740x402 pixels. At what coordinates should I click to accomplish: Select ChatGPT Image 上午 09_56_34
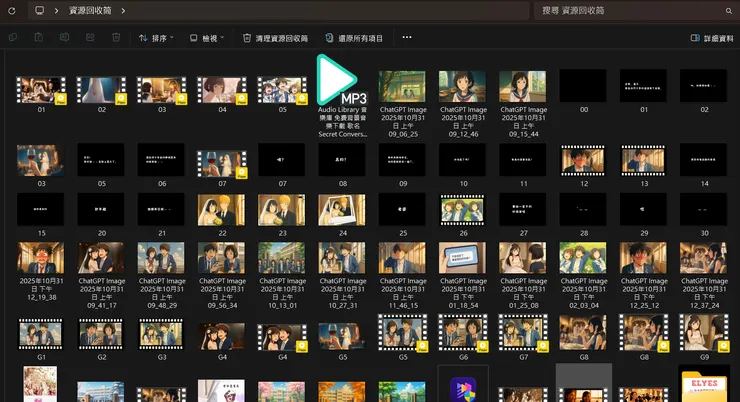(x=222, y=276)
